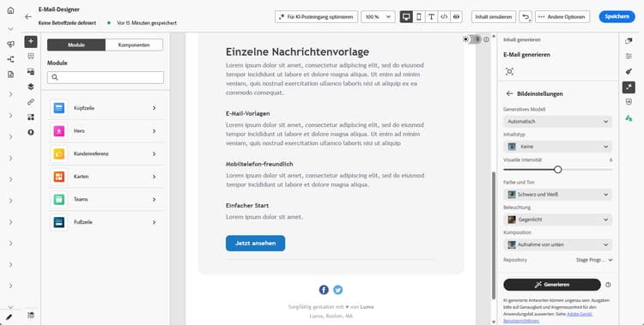Viewport: 644px width, 325px height.
Task: Open the shield icon in the right-hand rail
Action: point(629,102)
